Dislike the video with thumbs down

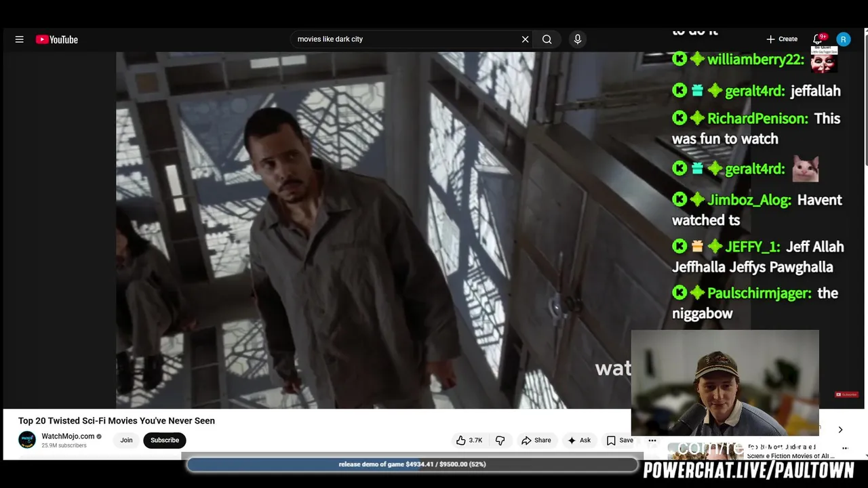(x=500, y=440)
